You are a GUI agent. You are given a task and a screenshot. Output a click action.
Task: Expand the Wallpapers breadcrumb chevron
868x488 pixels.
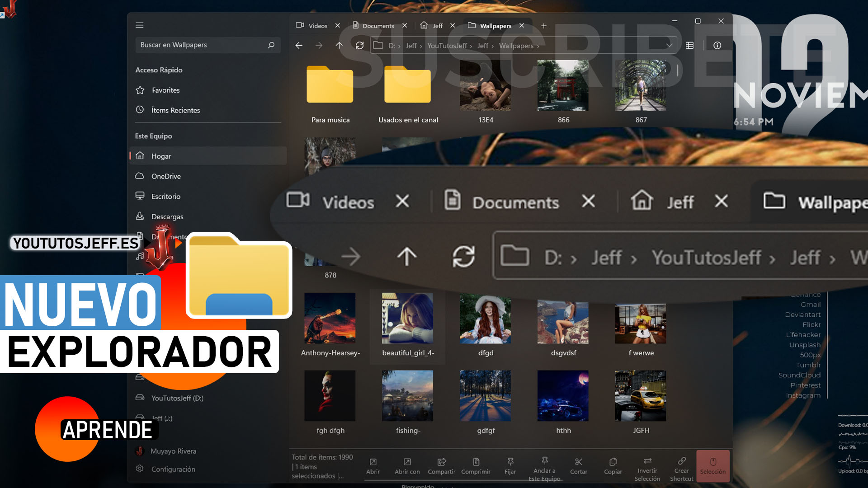point(538,46)
